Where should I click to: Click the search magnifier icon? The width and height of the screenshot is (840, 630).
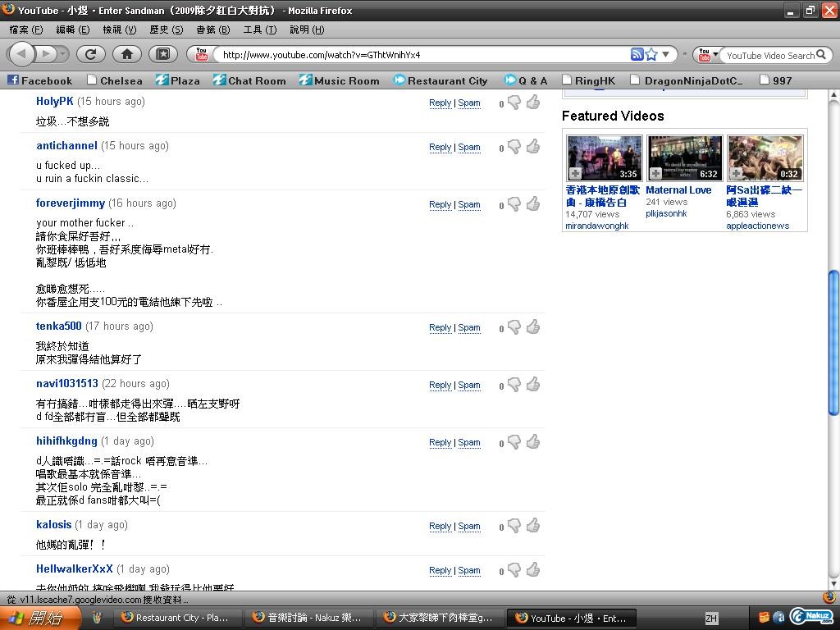point(820,55)
